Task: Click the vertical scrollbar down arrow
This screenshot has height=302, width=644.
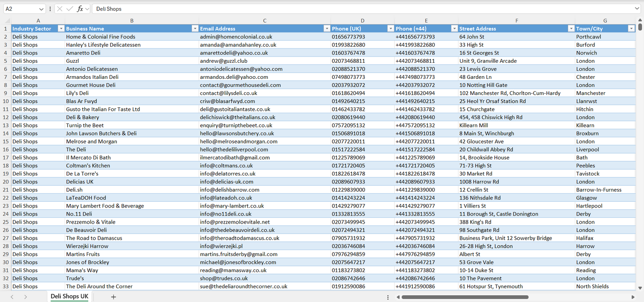Action: pyautogui.click(x=640, y=288)
